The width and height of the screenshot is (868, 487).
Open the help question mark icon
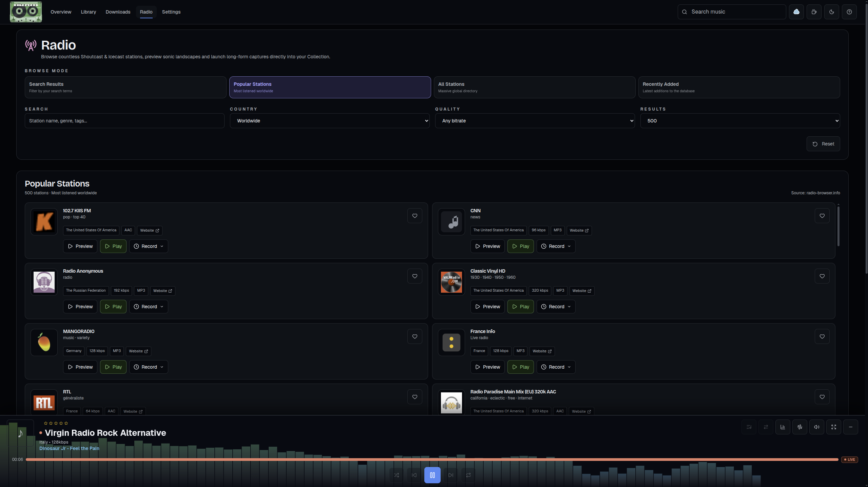[x=849, y=12]
